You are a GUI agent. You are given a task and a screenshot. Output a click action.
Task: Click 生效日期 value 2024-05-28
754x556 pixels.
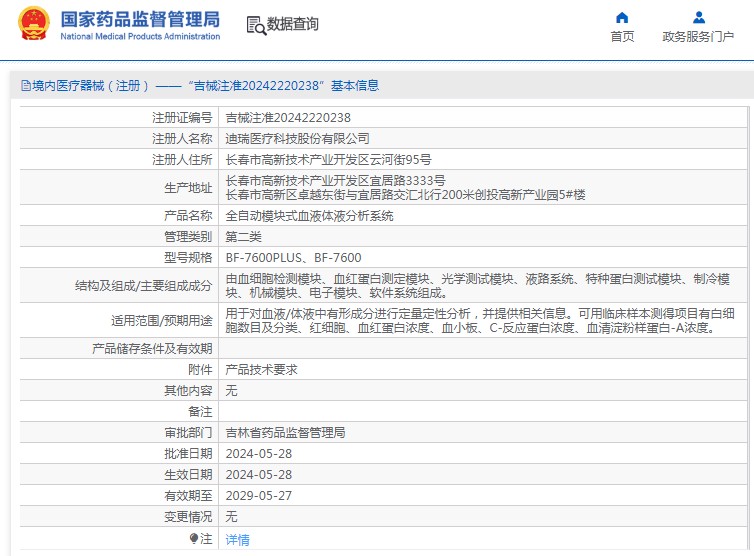(x=259, y=475)
